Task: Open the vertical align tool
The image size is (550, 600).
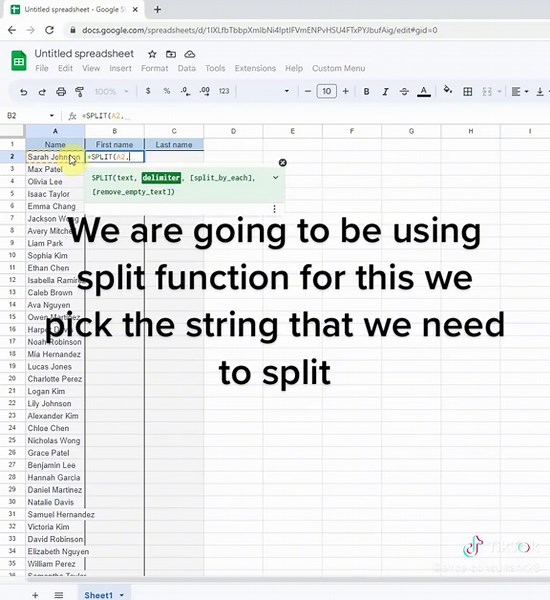Action: pyautogui.click(x=540, y=91)
